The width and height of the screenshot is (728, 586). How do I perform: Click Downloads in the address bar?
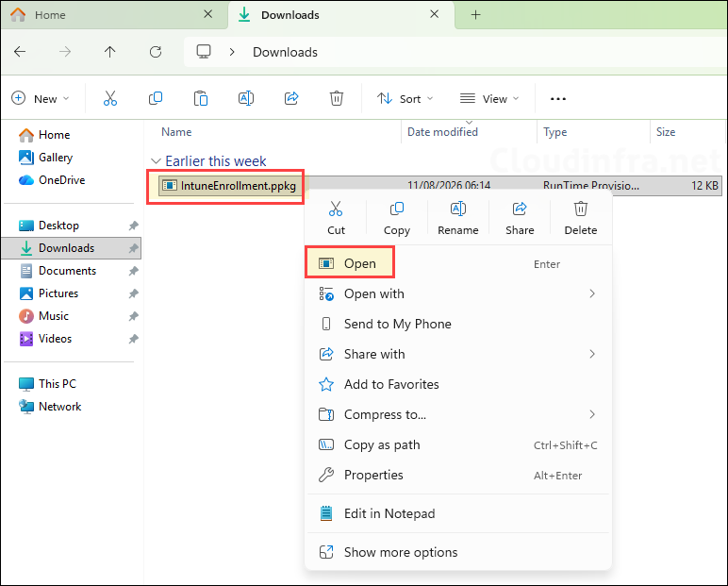285,52
